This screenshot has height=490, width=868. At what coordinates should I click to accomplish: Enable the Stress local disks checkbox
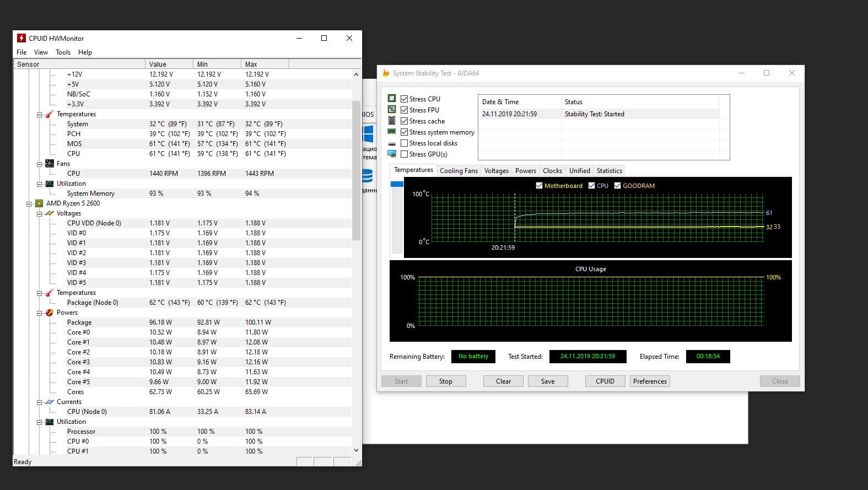(x=405, y=143)
